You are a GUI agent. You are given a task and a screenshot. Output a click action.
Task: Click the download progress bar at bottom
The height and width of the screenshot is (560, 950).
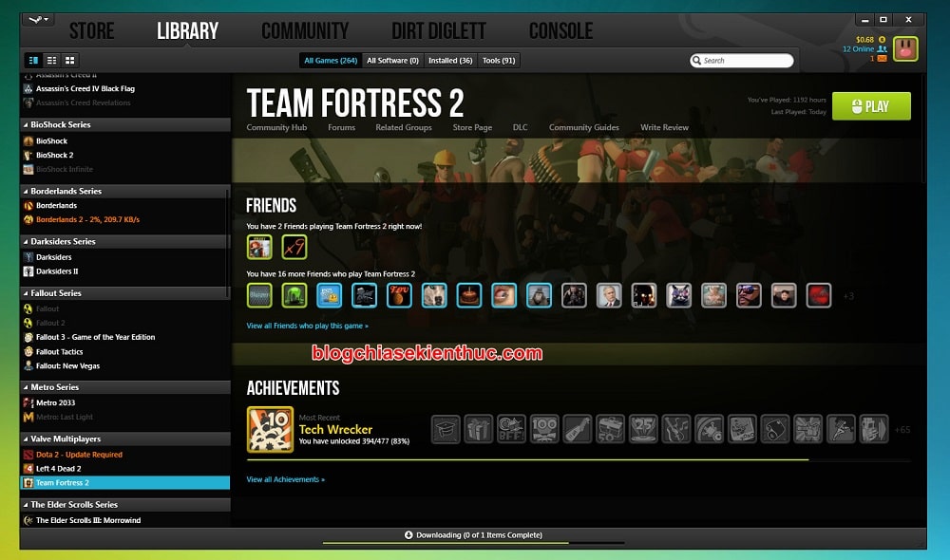(474, 543)
